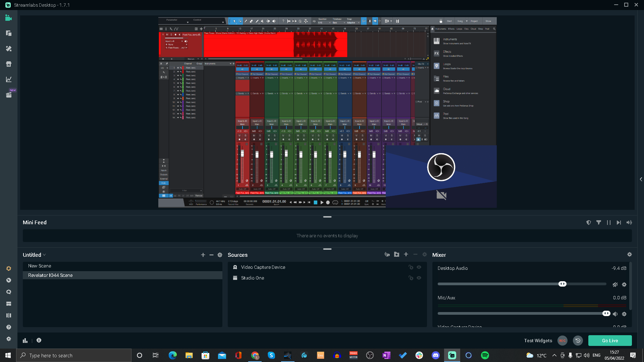Click Loops in Studio One browser preview

coord(447,64)
